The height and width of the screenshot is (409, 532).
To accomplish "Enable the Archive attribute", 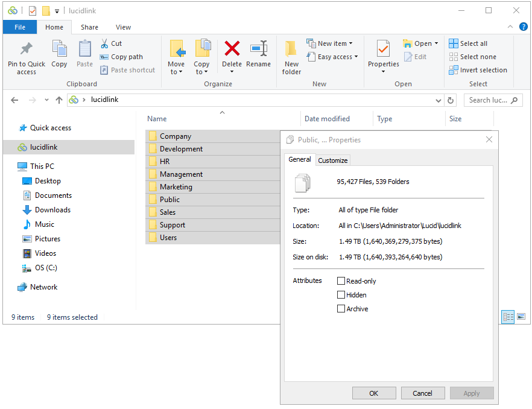I will pyautogui.click(x=341, y=308).
